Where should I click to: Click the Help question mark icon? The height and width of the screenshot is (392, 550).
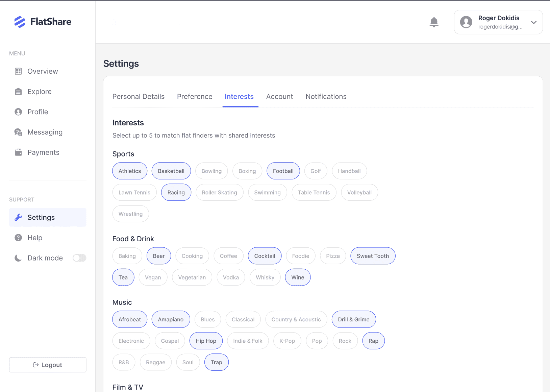click(18, 238)
